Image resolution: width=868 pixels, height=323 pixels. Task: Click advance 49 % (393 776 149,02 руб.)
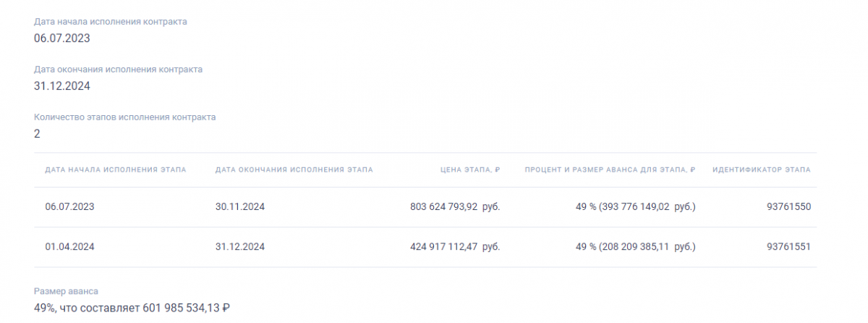(636, 206)
